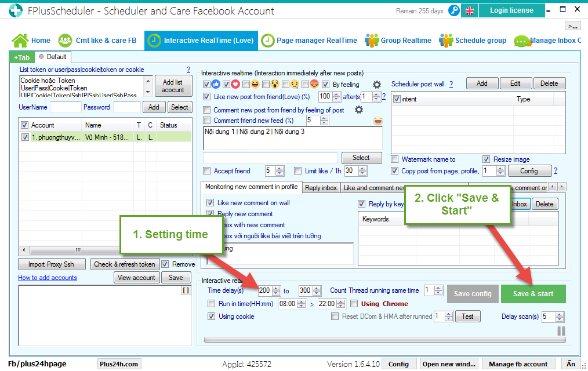This screenshot has width=588, height=371.
Task: Adjust Delay scan stepper
Action: [x=560, y=317]
